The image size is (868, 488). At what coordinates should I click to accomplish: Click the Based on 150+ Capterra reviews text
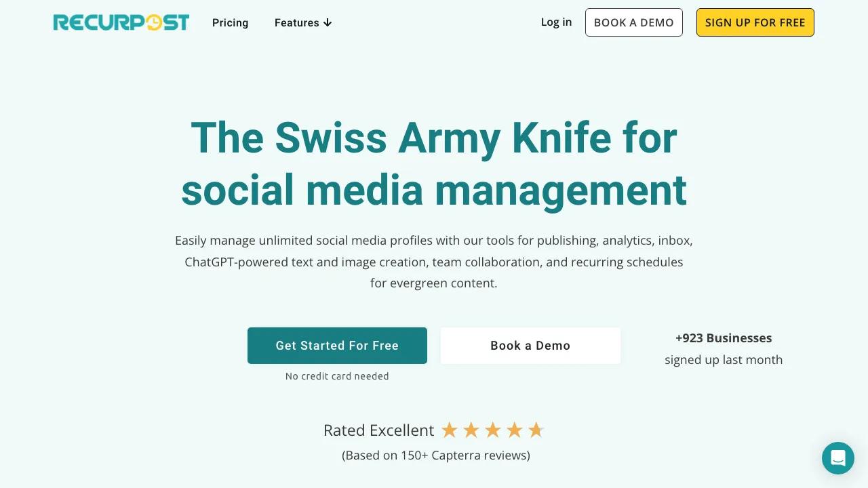coord(435,455)
